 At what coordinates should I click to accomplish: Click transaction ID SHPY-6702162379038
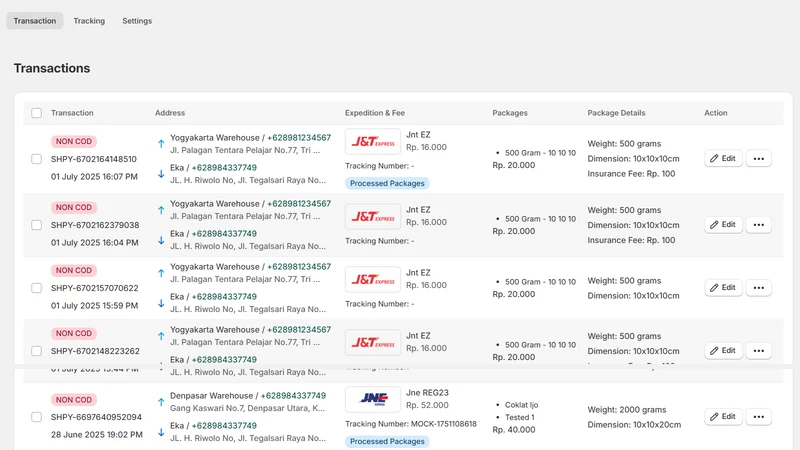coord(95,225)
